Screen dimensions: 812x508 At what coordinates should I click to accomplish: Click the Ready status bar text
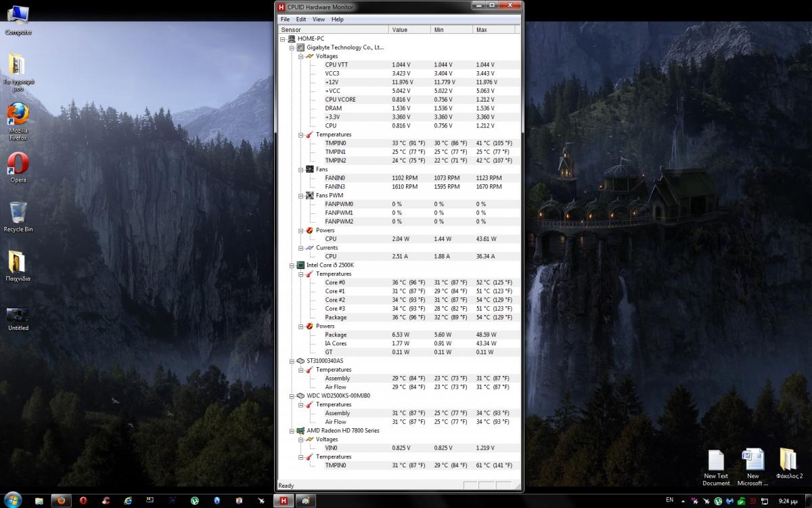pos(286,486)
